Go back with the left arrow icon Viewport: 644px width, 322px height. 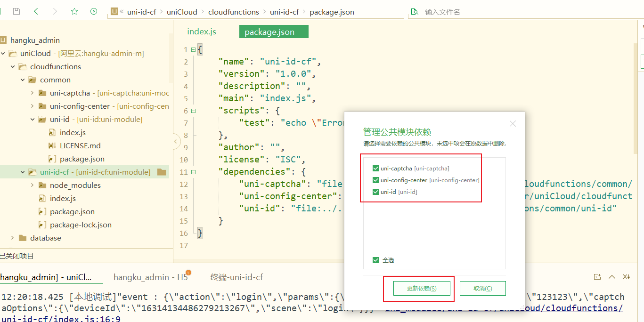[36, 11]
